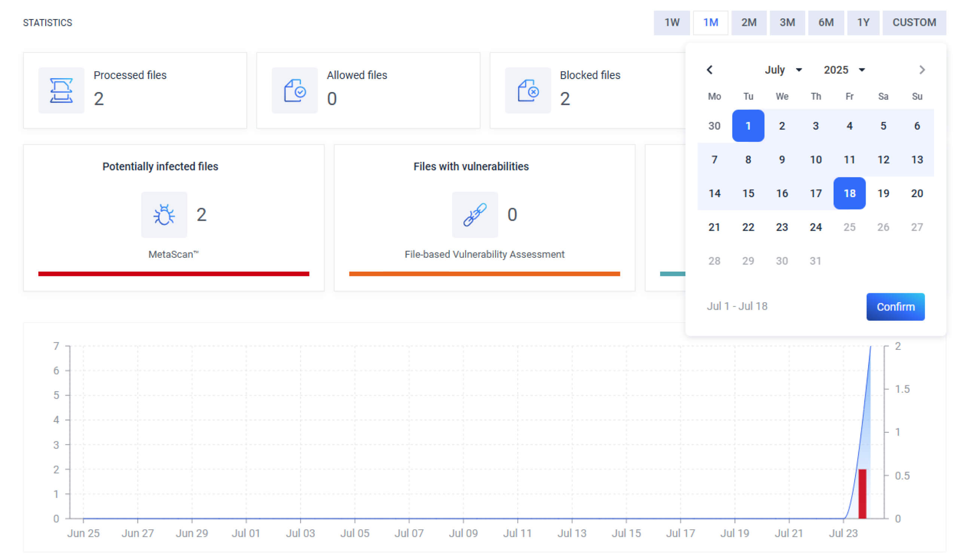Click the Jul 1 - Jul 18 range label
The image size is (961, 560).
(738, 306)
